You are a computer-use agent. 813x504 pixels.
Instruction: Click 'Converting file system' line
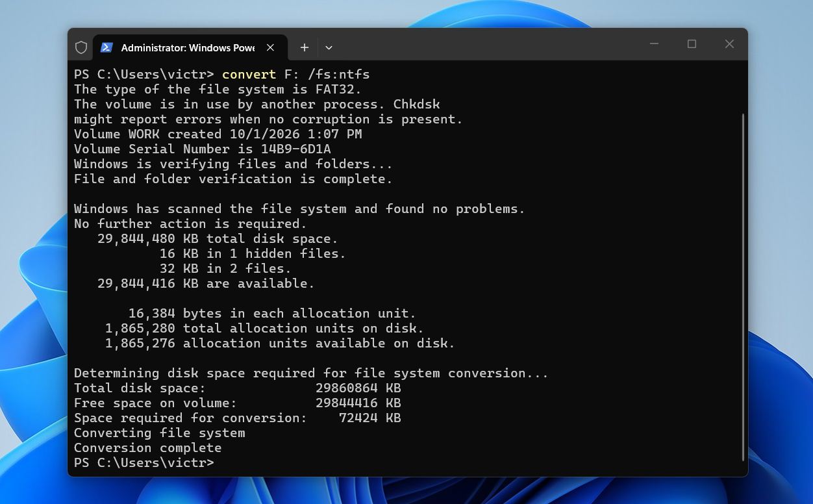pos(159,433)
